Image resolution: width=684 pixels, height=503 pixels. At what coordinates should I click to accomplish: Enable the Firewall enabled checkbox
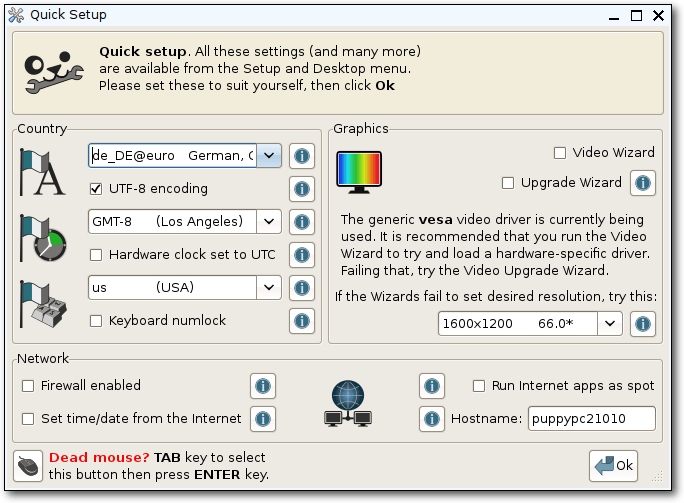pyautogui.click(x=28, y=386)
